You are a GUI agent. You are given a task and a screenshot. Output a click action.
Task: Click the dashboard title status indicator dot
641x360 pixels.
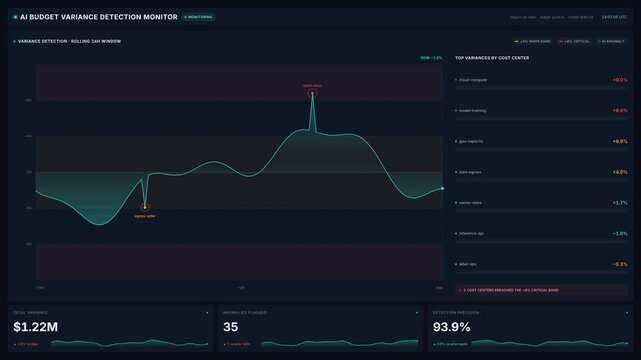[15, 17]
